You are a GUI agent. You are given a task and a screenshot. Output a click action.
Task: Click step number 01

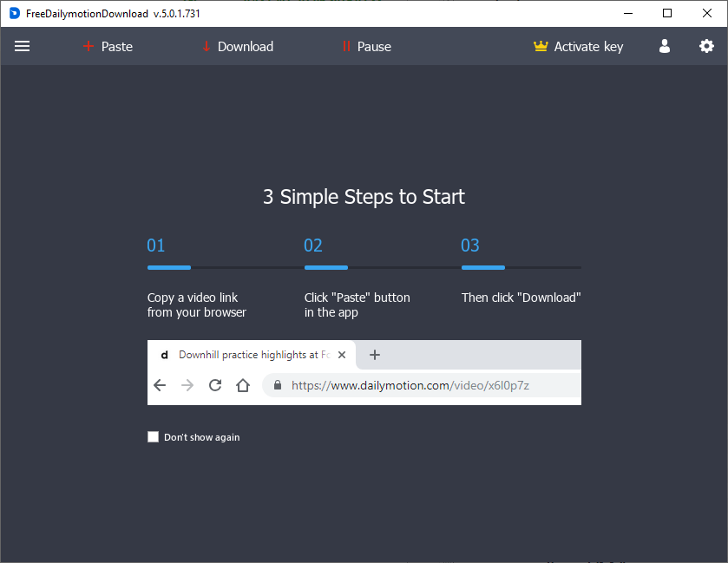click(156, 245)
